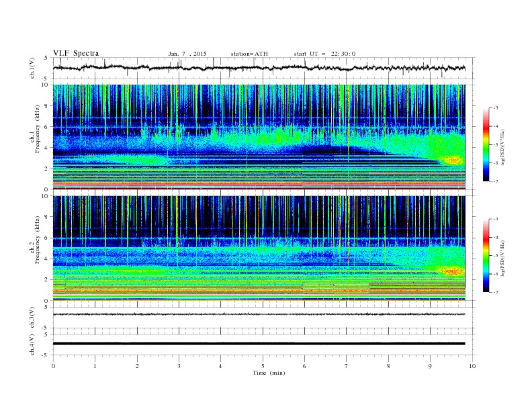This screenshot has height=411, width=532.
Task: Click time axis tick label "6" at bottom
Action: (x=304, y=366)
